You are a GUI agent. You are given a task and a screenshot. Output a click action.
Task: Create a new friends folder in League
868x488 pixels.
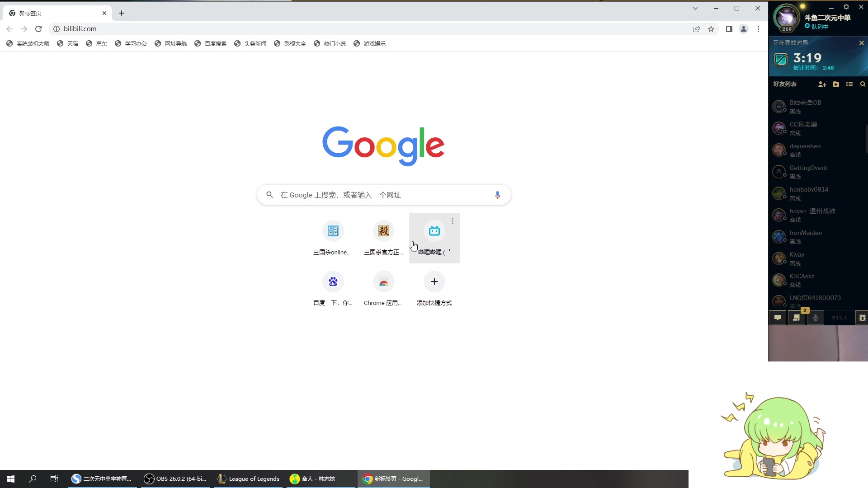(x=836, y=84)
